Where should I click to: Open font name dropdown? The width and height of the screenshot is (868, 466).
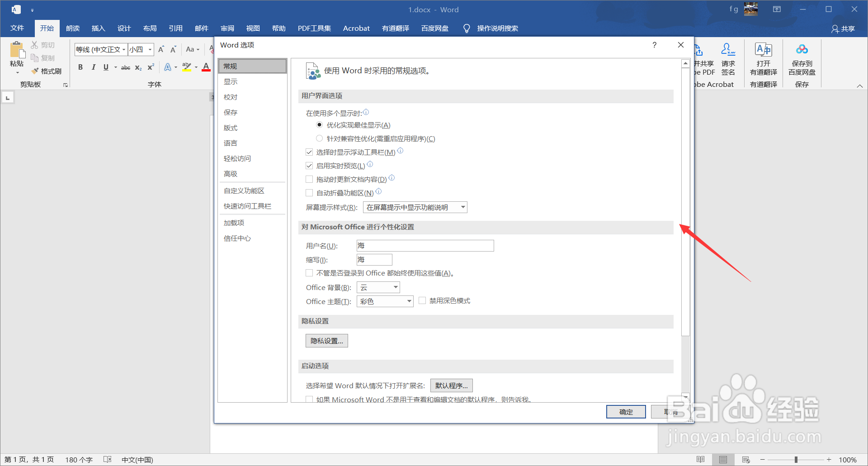124,49
